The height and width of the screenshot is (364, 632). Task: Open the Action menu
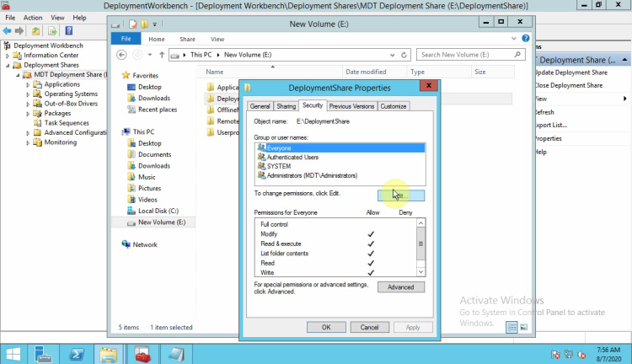[x=33, y=17]
